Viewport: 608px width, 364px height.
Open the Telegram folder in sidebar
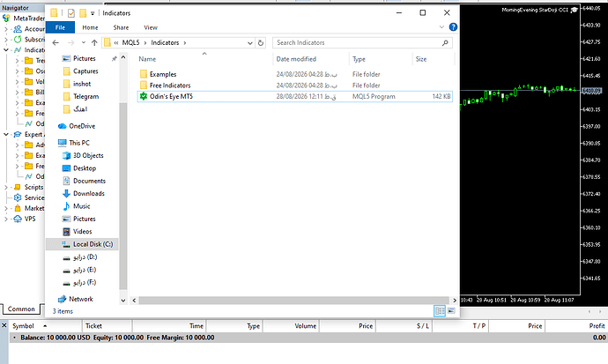click(85, 97)
